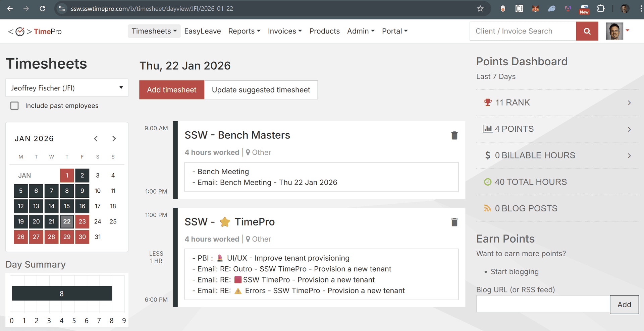Click the 8 hours bar in Day Summary
This screenshot has width=644, height=331.
tap(62, 293)
